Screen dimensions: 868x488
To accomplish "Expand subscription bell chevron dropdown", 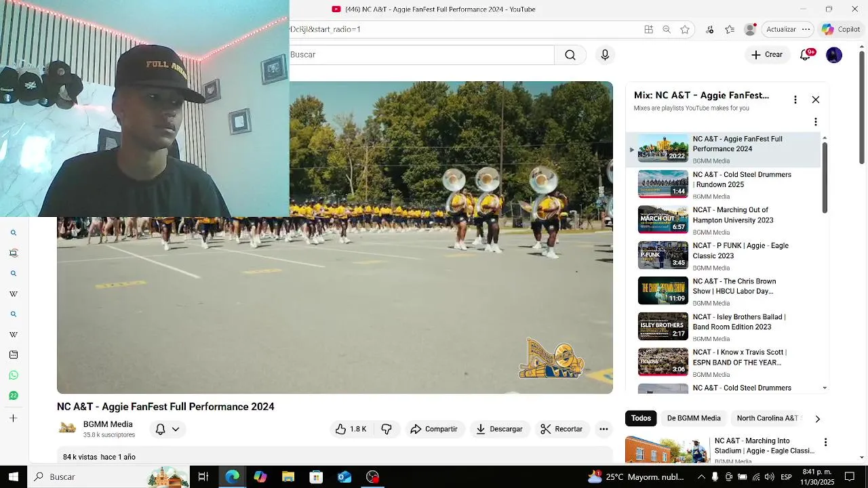I will pos(176,429).
